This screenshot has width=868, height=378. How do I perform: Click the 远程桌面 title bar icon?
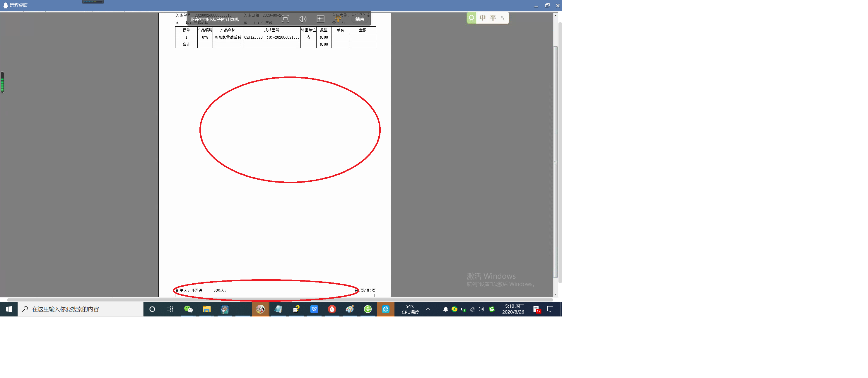tap(5, 5)
